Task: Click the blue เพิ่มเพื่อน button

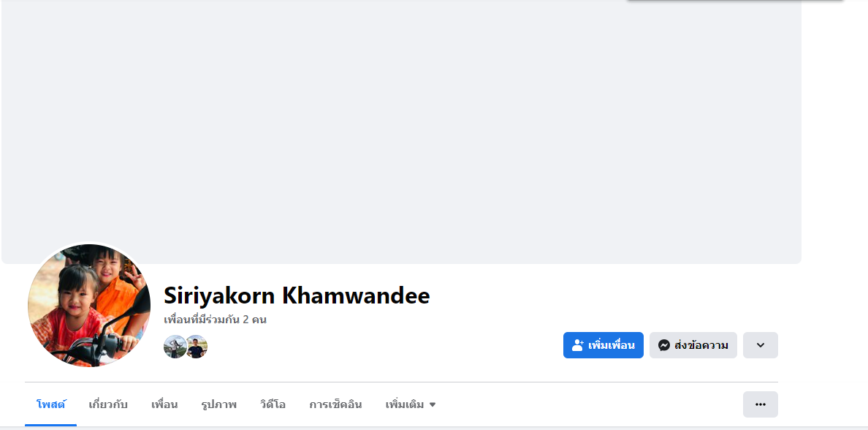Action: click(x=603, y=345)
